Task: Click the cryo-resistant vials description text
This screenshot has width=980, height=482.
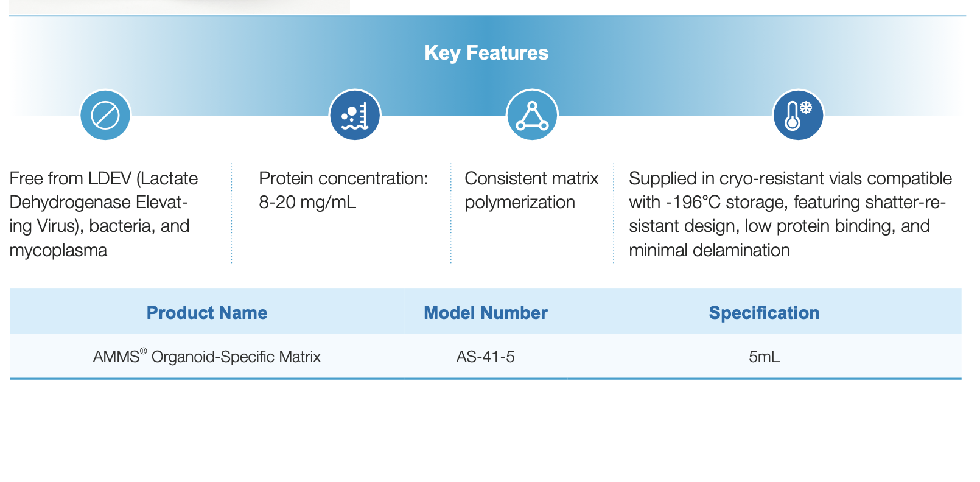Action: pyautogui.click(x=790, y=214)
